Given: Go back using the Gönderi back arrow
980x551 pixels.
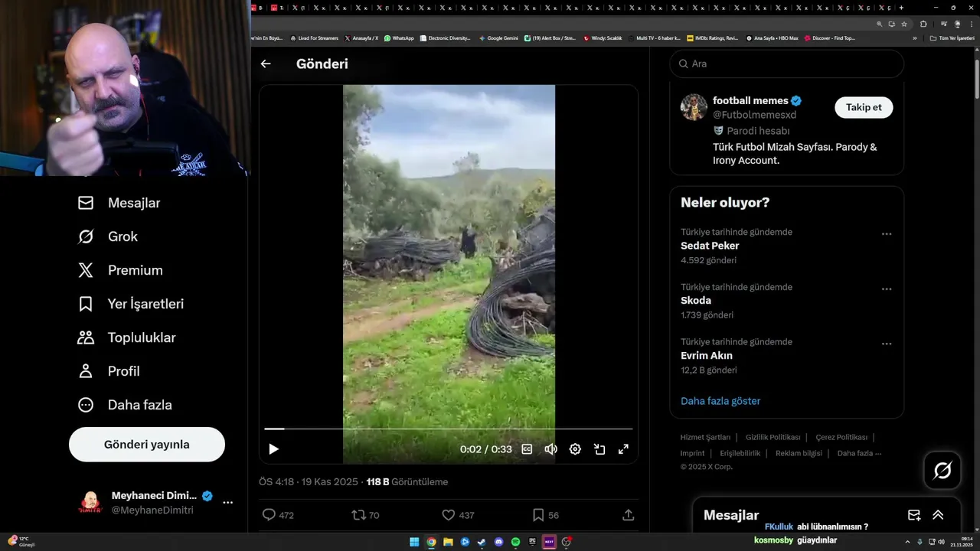Looking at the screenshot, I should point(266,64).
